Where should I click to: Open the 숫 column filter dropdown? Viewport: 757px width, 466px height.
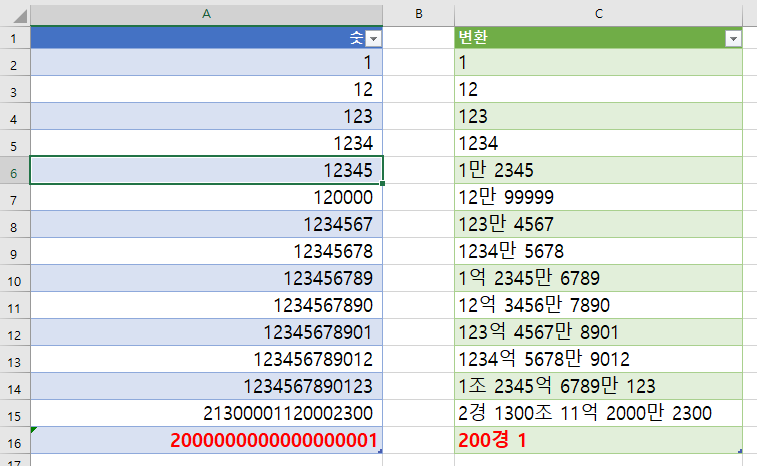(374, 38)
